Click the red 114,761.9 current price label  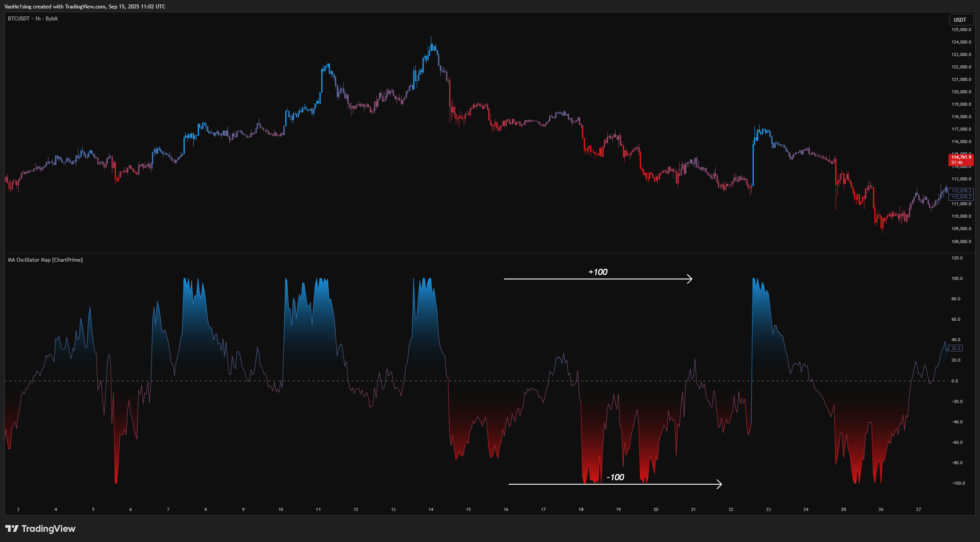[x=961, y=159]
